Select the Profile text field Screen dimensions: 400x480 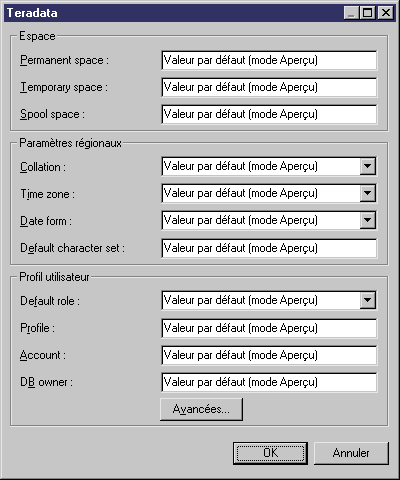pos(269,328)
